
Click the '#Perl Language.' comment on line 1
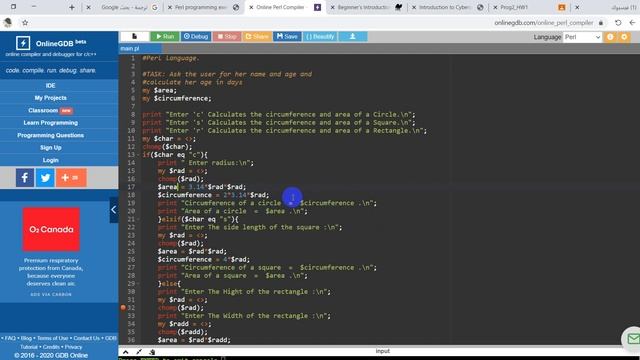pyautogui.click(x=171, y=58)
